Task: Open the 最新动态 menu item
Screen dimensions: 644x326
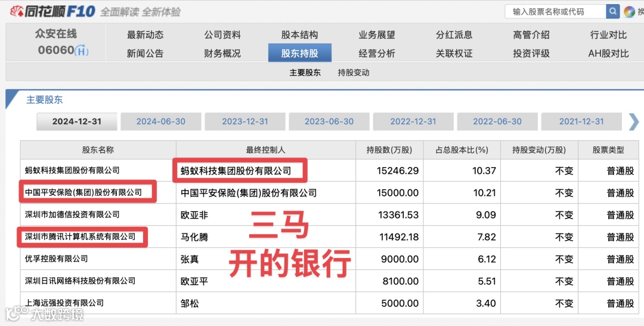Action: pos(145,35)
